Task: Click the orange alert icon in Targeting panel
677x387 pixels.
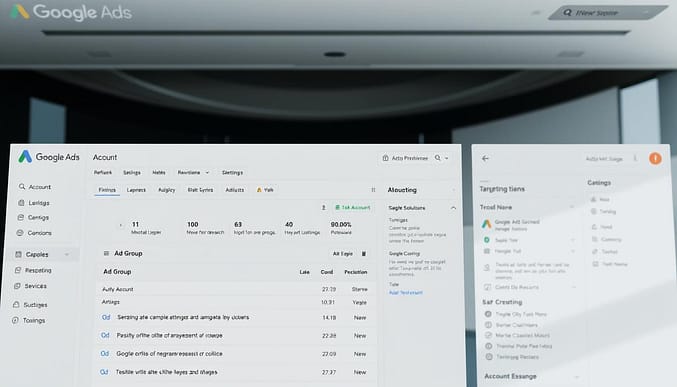Action: tap(655, 159)
